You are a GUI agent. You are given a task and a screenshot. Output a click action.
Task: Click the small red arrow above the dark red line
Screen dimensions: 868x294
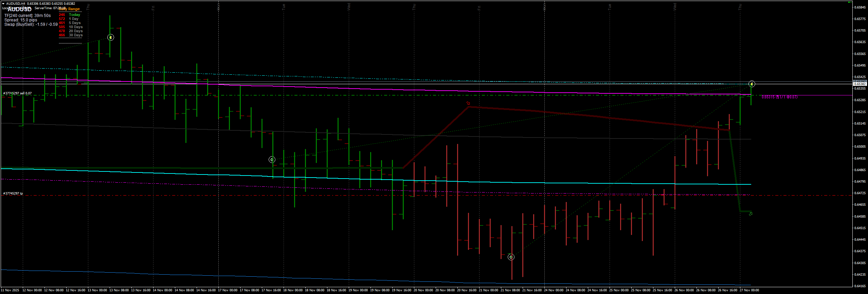[x=468, y=103]
